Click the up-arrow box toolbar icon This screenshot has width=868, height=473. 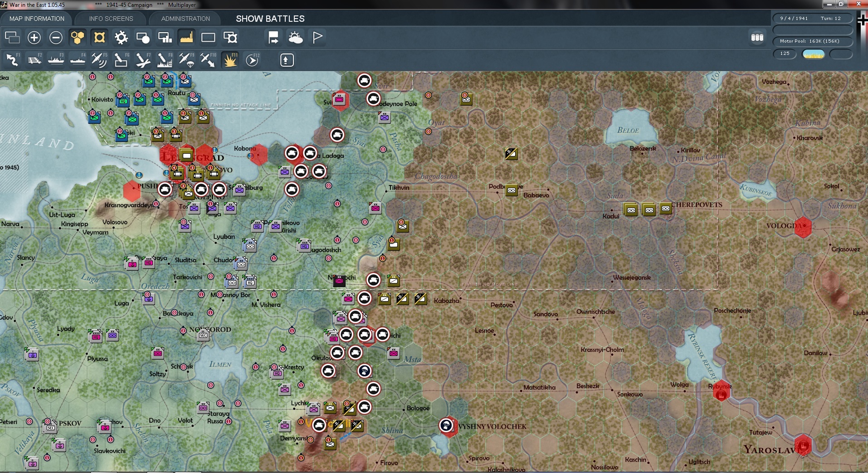[287, 60]
